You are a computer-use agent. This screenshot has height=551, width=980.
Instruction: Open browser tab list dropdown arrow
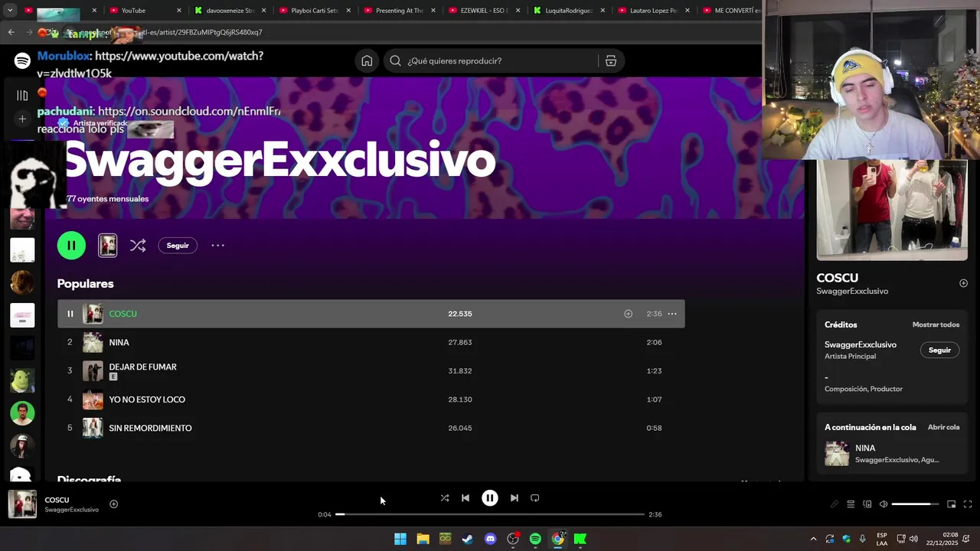click(x=10, y=11)
